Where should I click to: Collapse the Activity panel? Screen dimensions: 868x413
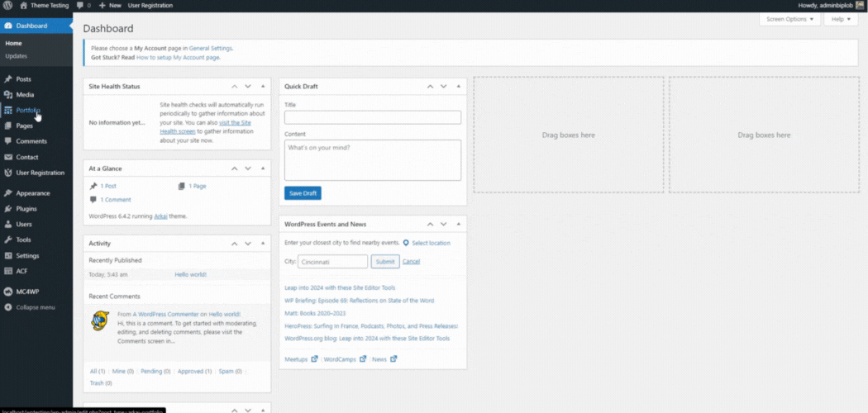(263, 244)
